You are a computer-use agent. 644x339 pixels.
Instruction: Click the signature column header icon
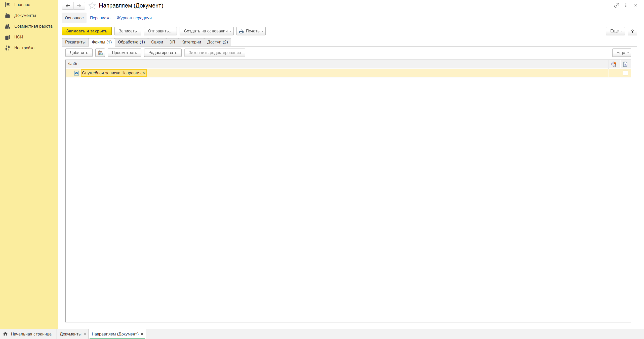tap(614, 64)
